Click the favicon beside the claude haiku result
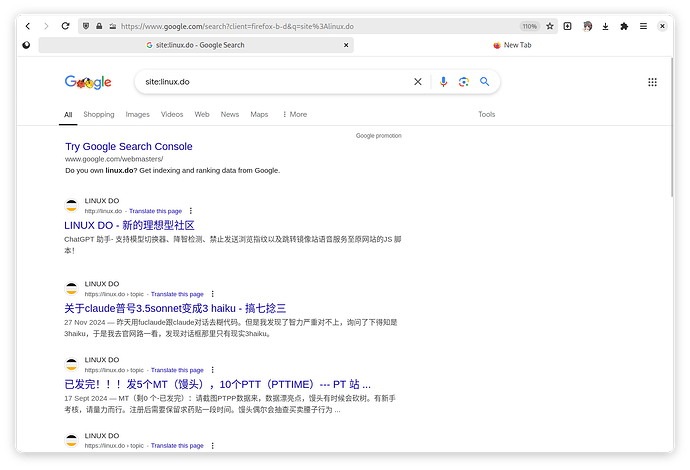The image size is (690, 470). click(x=71, y=289)
